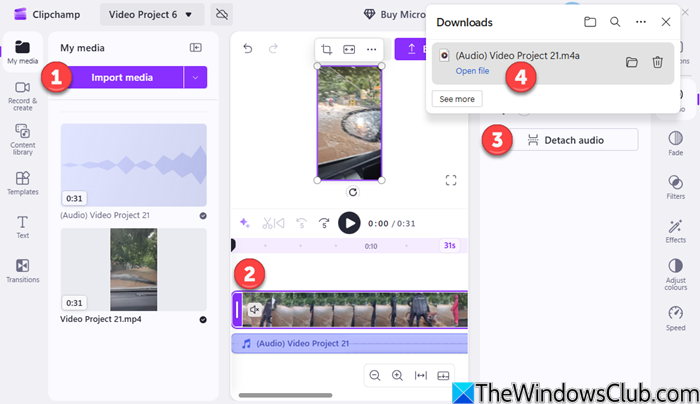
Task: Click the cloud sync off icon
Action: click(222, 15)
